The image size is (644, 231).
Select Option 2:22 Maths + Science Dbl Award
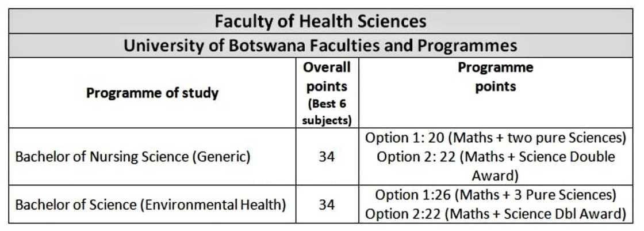pos(495,214)
